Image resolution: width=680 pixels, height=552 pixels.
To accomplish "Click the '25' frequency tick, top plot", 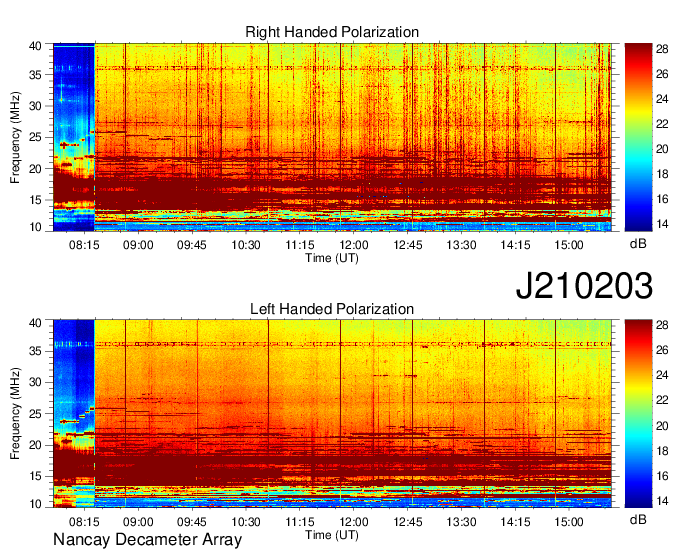I will point(36,137).
